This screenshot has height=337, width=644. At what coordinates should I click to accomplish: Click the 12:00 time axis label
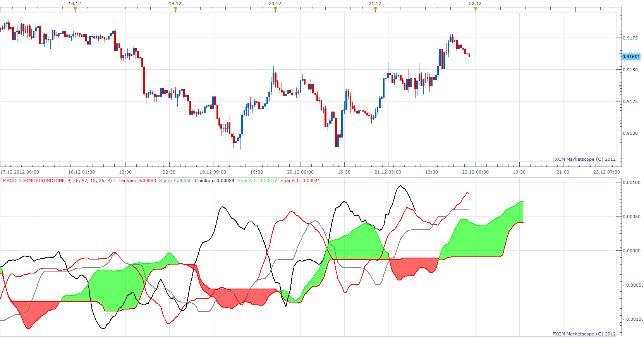(x=125, y=172)
